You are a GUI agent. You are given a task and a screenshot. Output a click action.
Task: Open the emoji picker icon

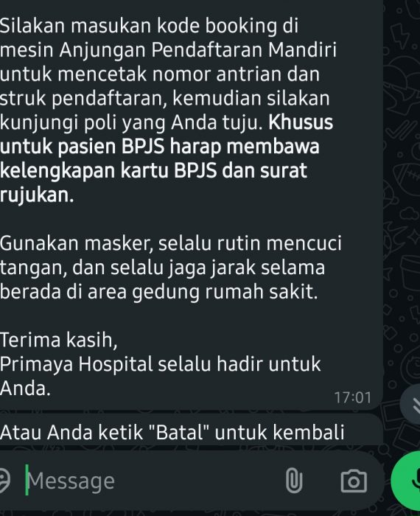click(x=4, y=481)
